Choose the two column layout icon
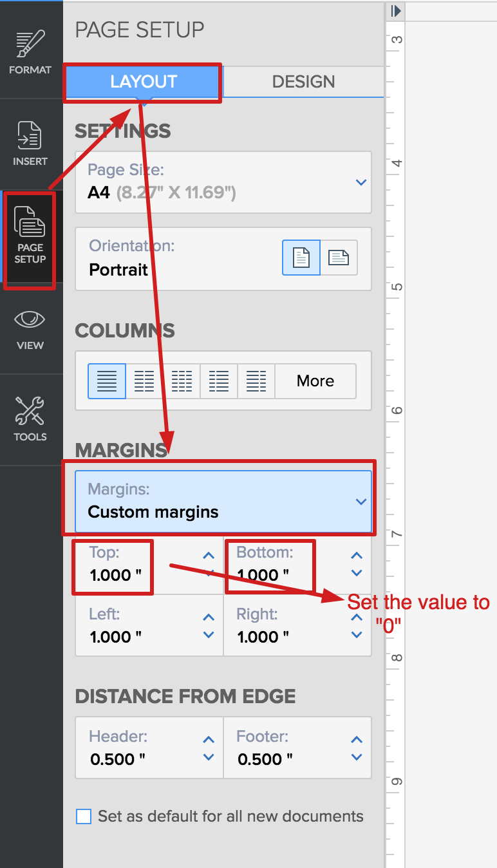 tap(144, 381)
